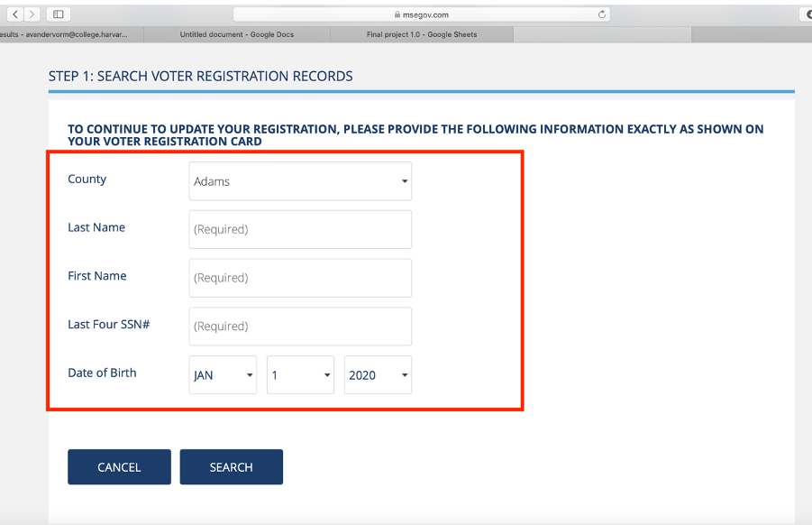Click into the Last Name field

pyautogui.click(x=300, y=229)
